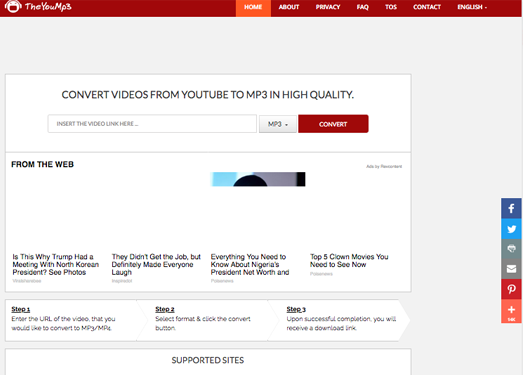
Task: Open the CONTACT page
Action: click(427, 7)
